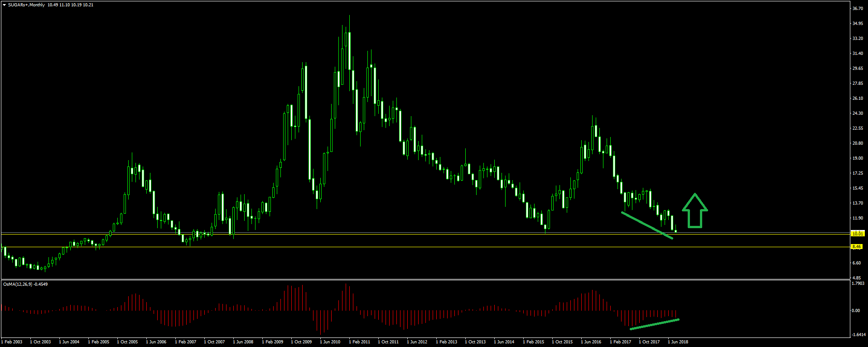Click the 1 Oct 2005 date label
The height and width of the screenshot is (347, 868).
click(128, 342)
